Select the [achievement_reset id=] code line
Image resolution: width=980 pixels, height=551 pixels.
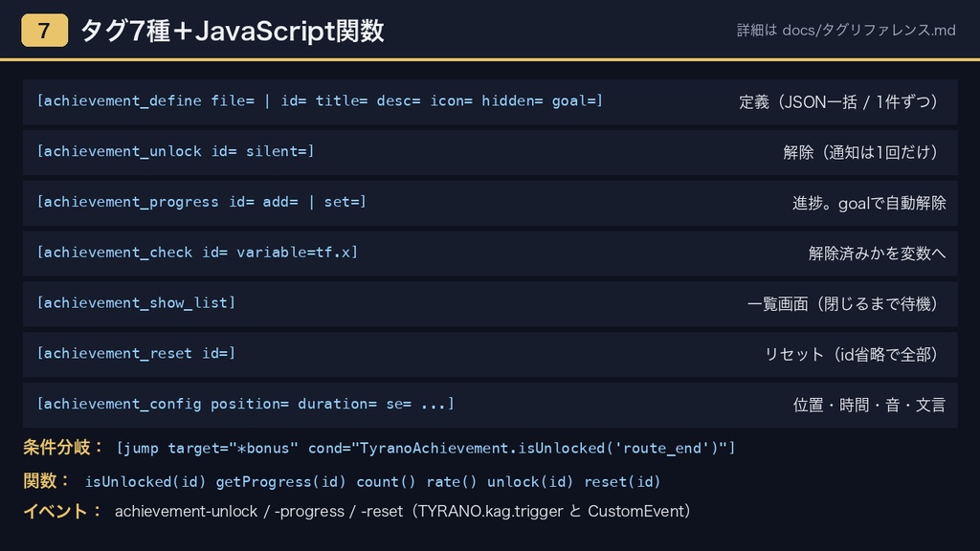click(136, 354)
